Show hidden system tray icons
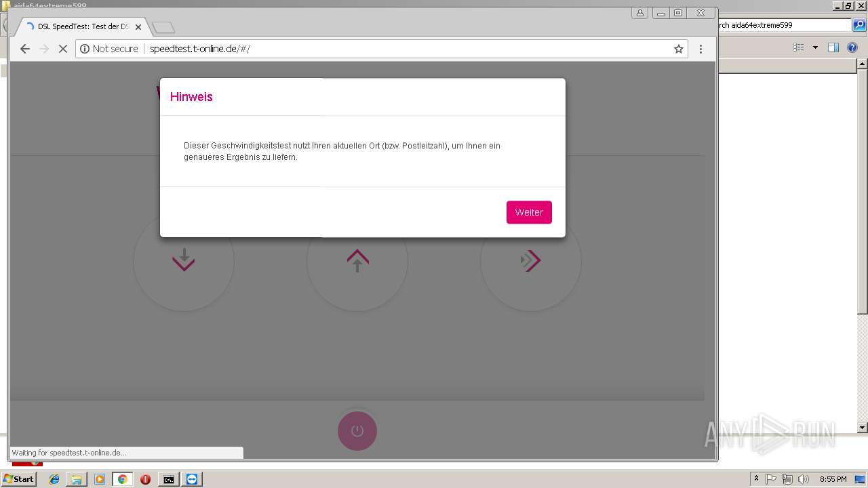This screenshot has height=488, width=868. pos(757,479)
